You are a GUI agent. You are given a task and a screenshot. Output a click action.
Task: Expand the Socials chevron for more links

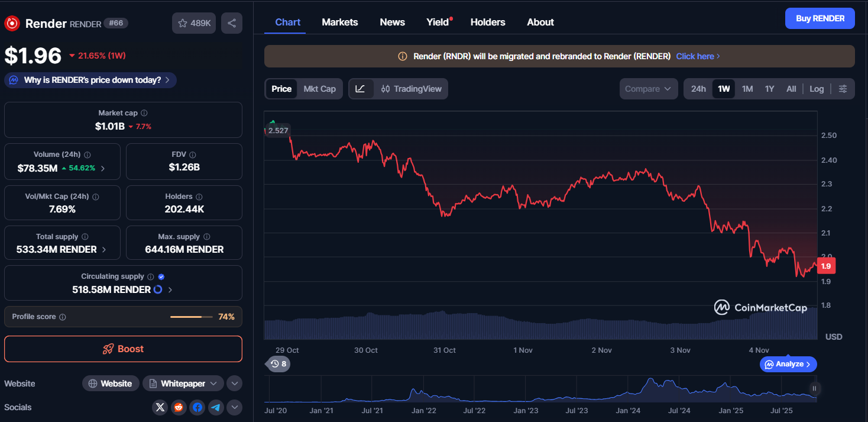[234, 407]
